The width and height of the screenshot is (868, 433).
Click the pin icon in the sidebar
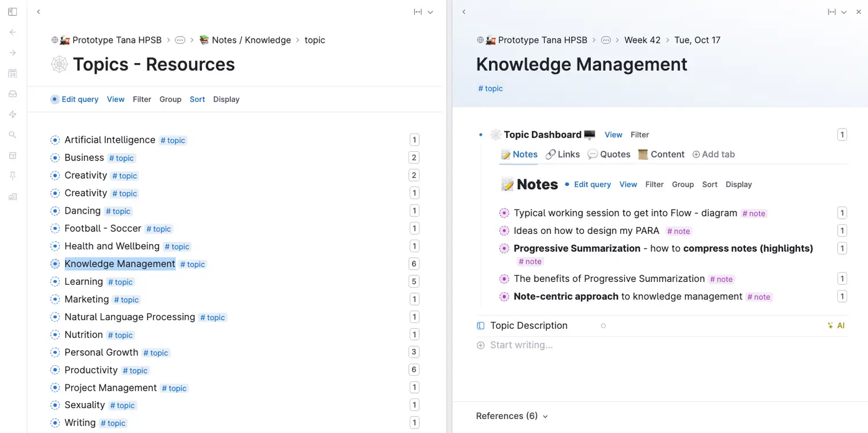tap(13, 176)
